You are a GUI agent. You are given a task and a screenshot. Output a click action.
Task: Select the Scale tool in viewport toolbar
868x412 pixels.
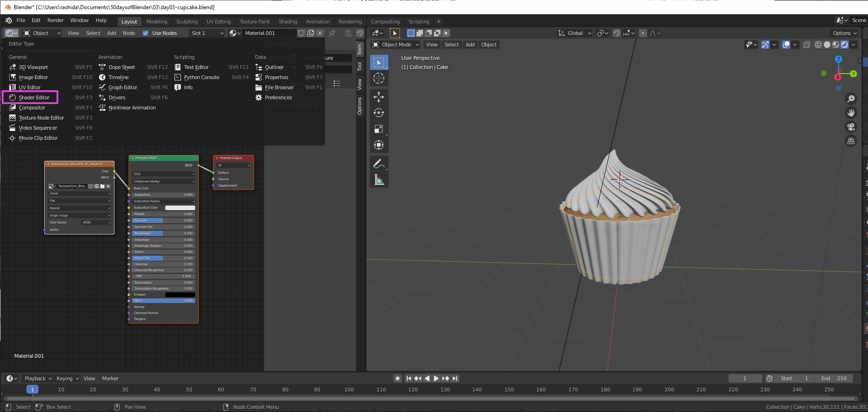click(379, 129)
